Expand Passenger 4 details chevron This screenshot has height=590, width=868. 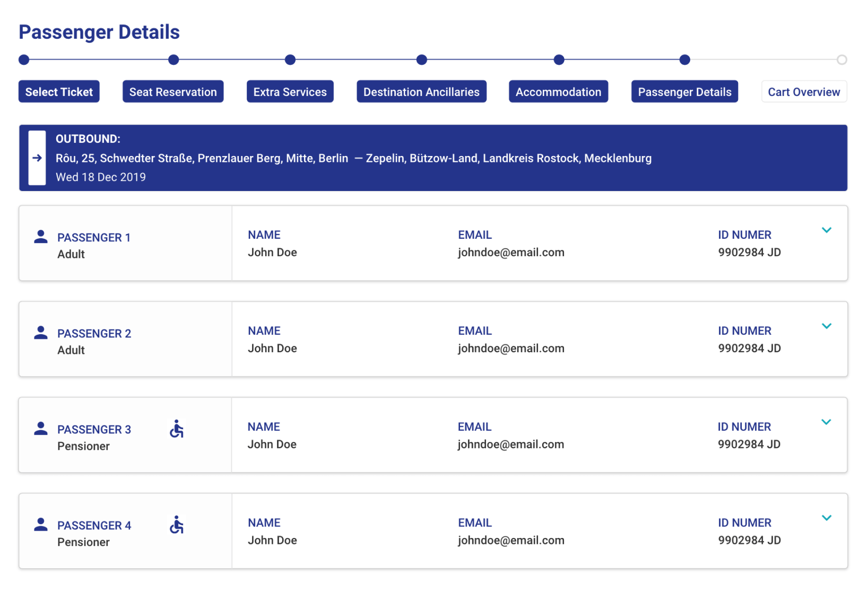(x=827, y=518)
